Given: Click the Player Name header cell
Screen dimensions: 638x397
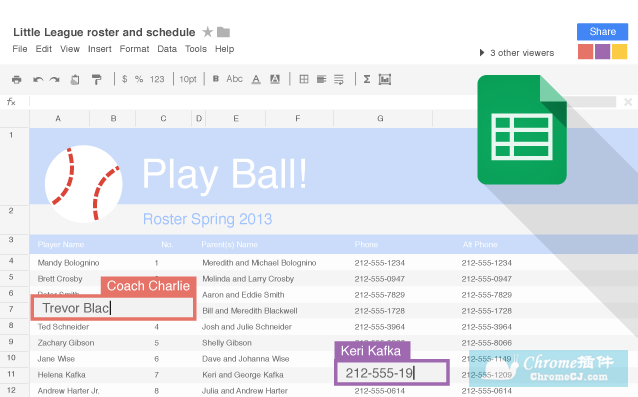Looking at the screenshot, I should pyautogui.click(x=61, y=244).
